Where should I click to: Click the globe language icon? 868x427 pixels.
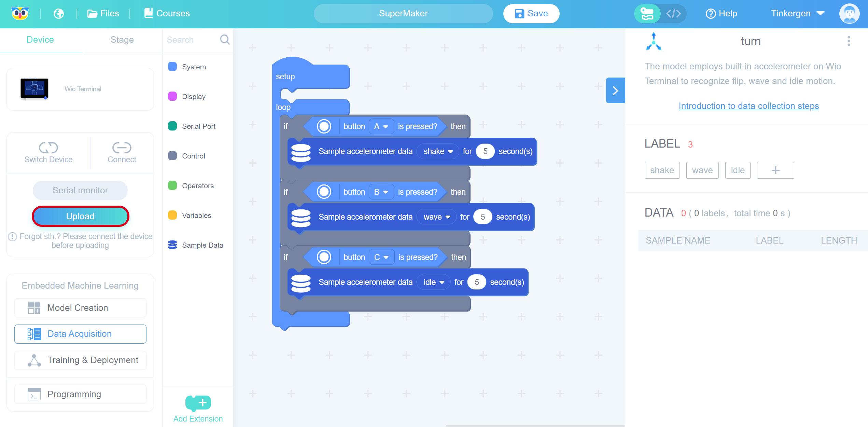coord(59,14)
